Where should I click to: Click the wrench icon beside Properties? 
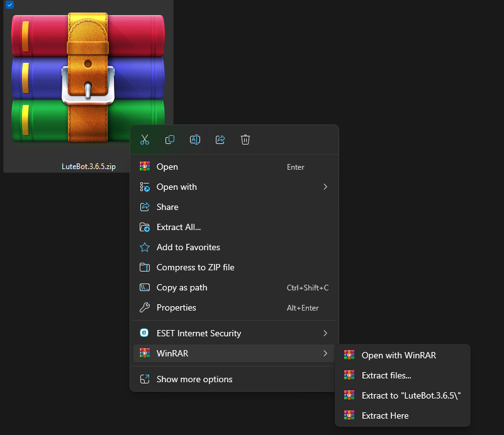[145, 307]
